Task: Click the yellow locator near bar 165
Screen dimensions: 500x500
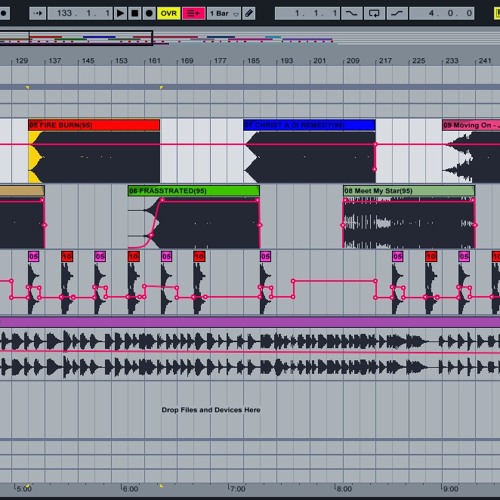Action: pos(161,87)
